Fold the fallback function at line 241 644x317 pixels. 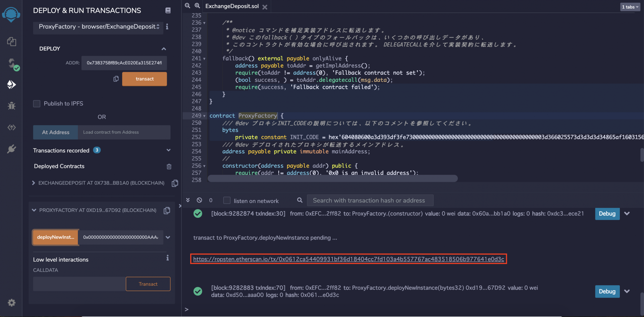coord(204,59)
